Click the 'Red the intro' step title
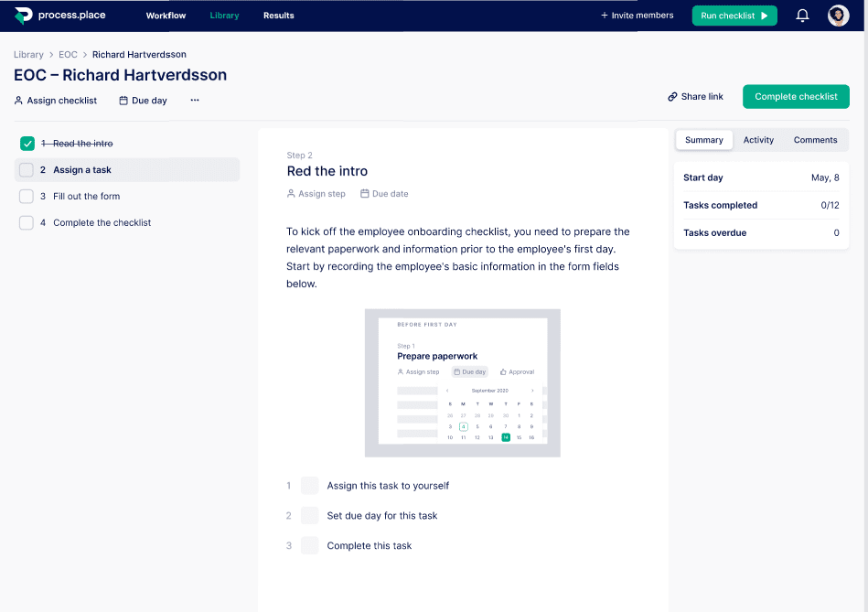This screenshot has width=868, height=612. (327, 171)
